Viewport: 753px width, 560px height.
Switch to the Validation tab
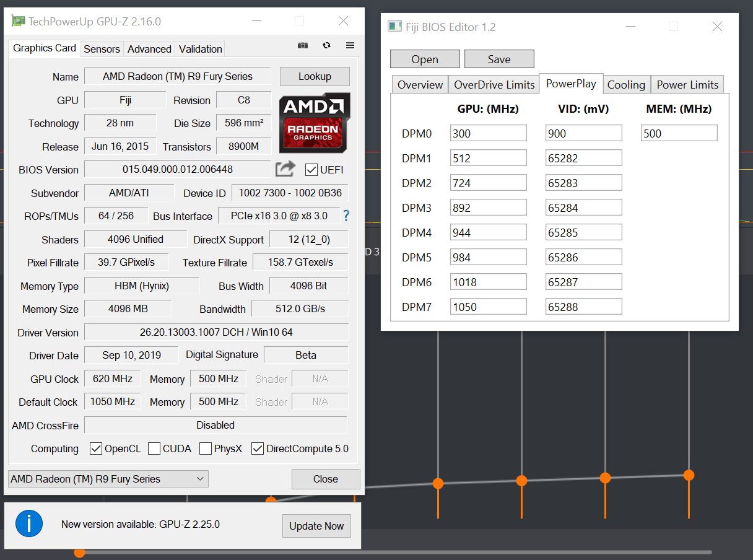200,49
